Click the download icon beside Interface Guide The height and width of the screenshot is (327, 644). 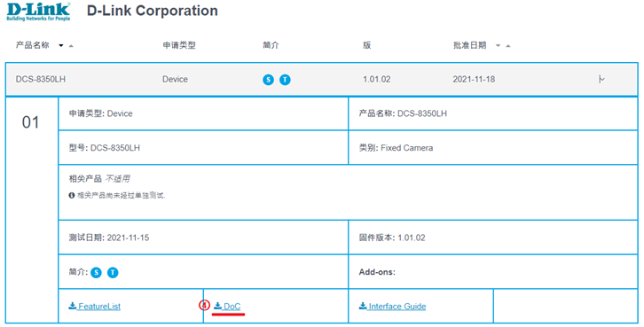363,306
